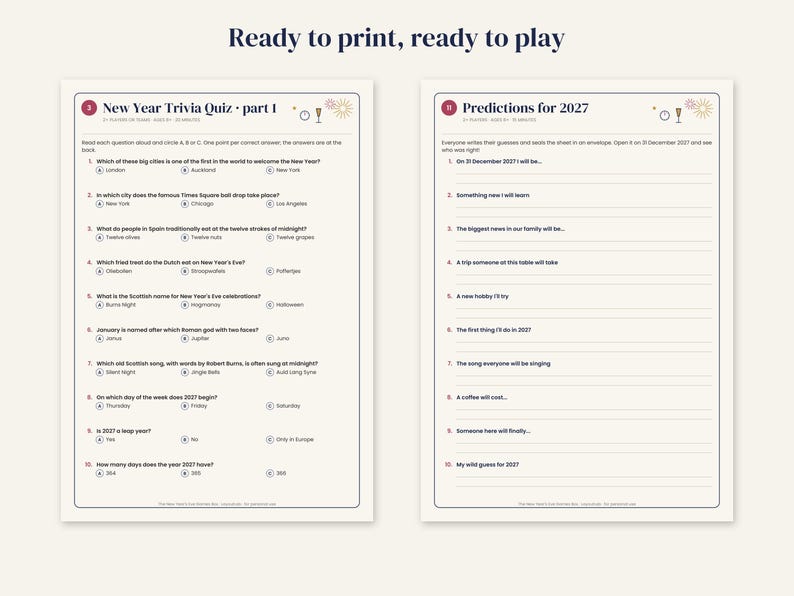This screenshot has width=794, height=596.
Task: Click the prompt 'Something new I will learn'
Action: tap(493, 195)
